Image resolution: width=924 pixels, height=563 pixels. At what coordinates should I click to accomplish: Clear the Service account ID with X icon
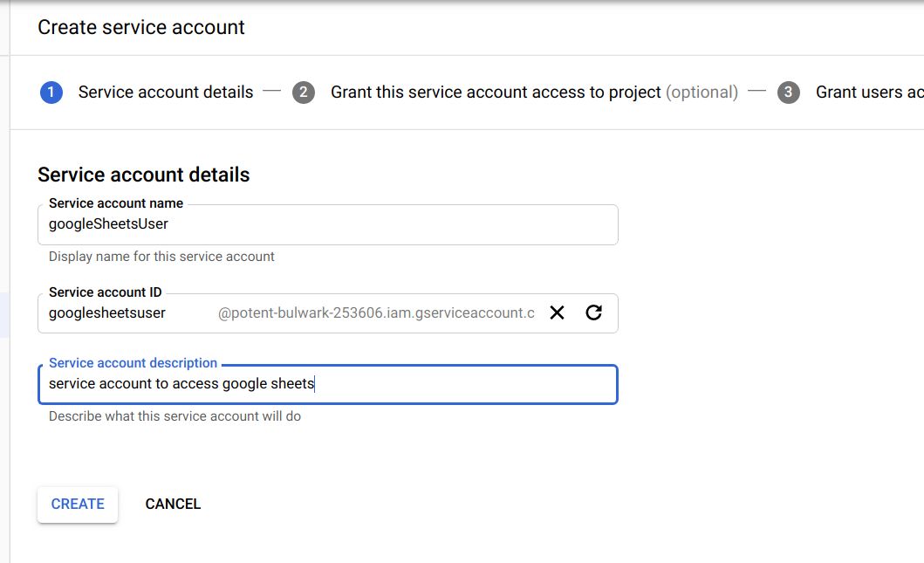pyautogui.click(x=557, y=312)
